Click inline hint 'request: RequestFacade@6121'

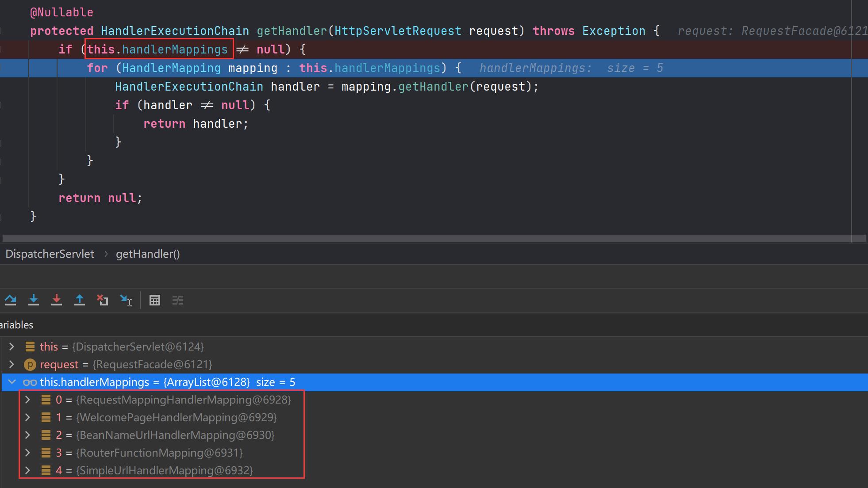pyautogui.click(x=772, y=31)
